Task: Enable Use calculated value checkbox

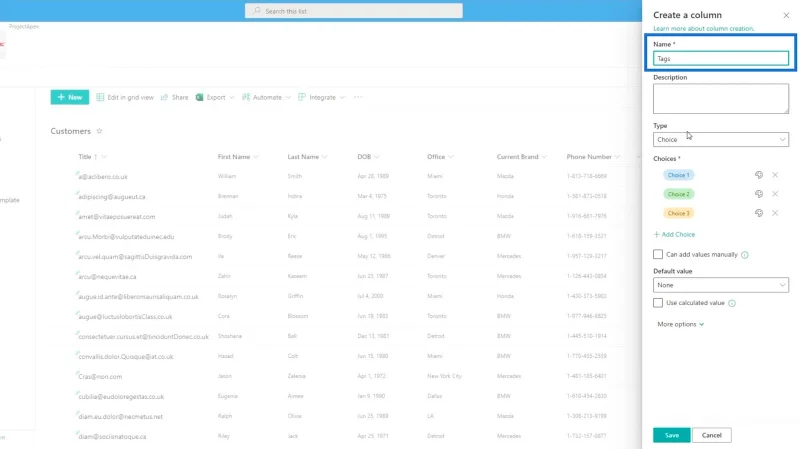Action: click(658, 303)
